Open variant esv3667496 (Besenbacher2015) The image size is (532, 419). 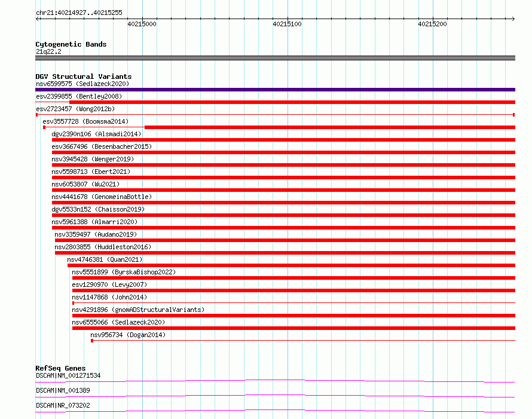pyautogui.click(x=102, y=146)
